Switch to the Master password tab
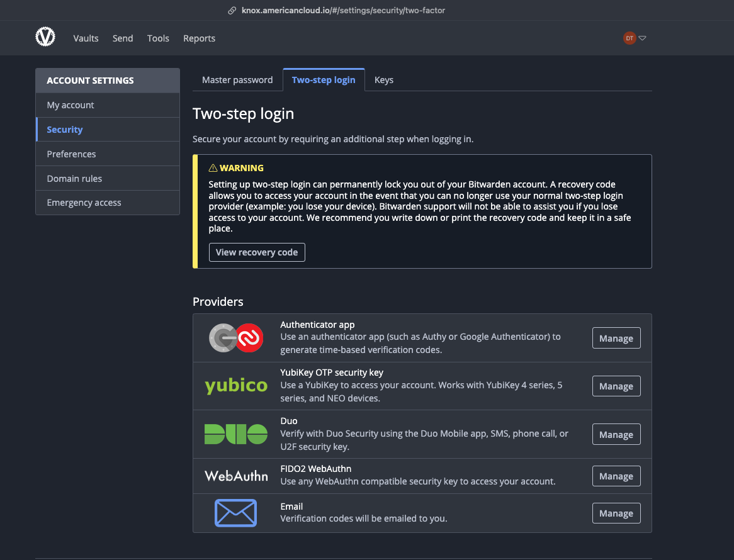 point(237,80)
